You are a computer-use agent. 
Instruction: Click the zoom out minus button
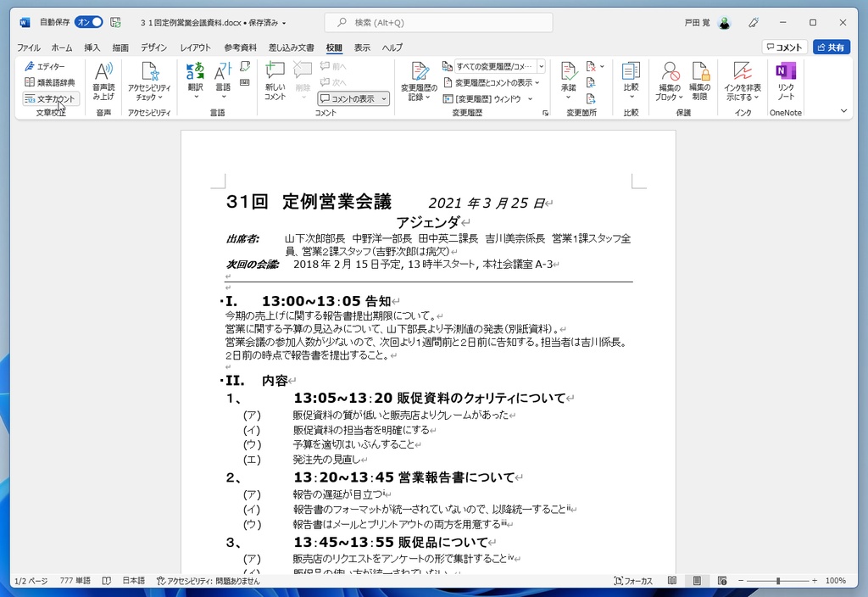point(741,581)
